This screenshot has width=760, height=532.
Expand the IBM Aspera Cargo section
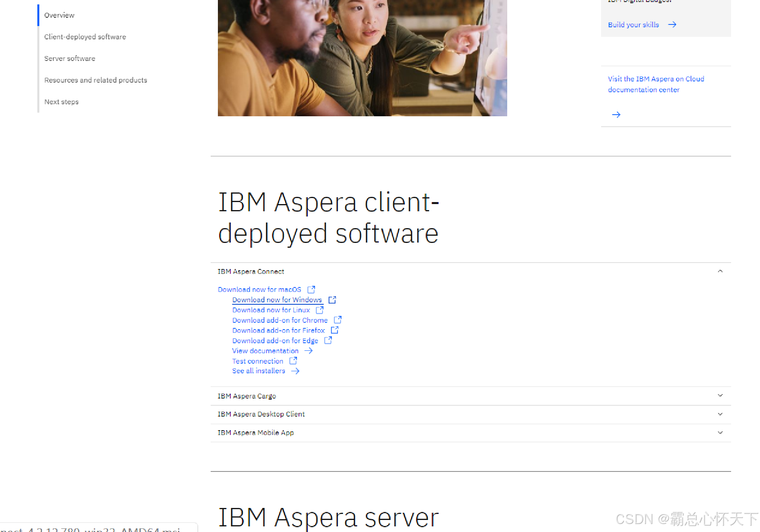pos(471,396)
